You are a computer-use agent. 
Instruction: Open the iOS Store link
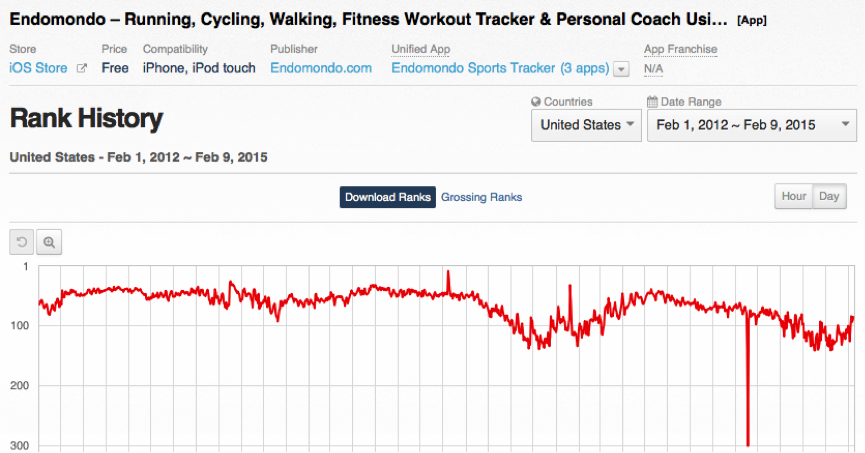point(39,68)
